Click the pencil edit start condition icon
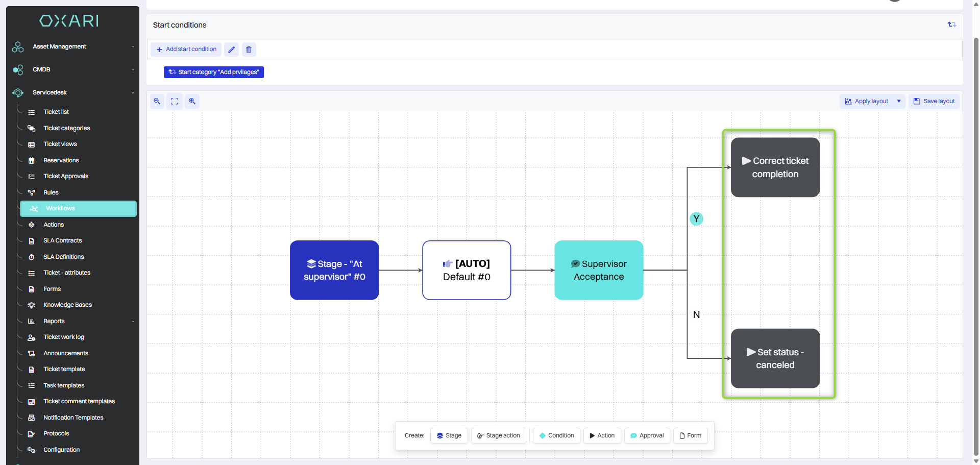Image resolution: width=980 pixels, height=465 pixels. coord(231,50)
